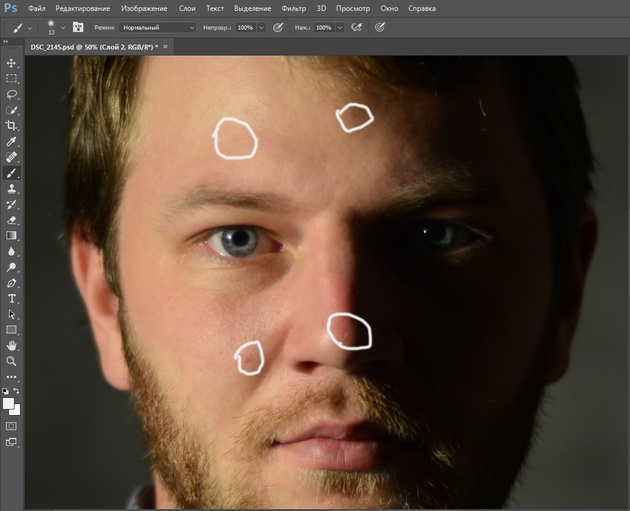Select the Pen tool
The height and width of the screenshot is (511, 630).
(x=11, y=283)
